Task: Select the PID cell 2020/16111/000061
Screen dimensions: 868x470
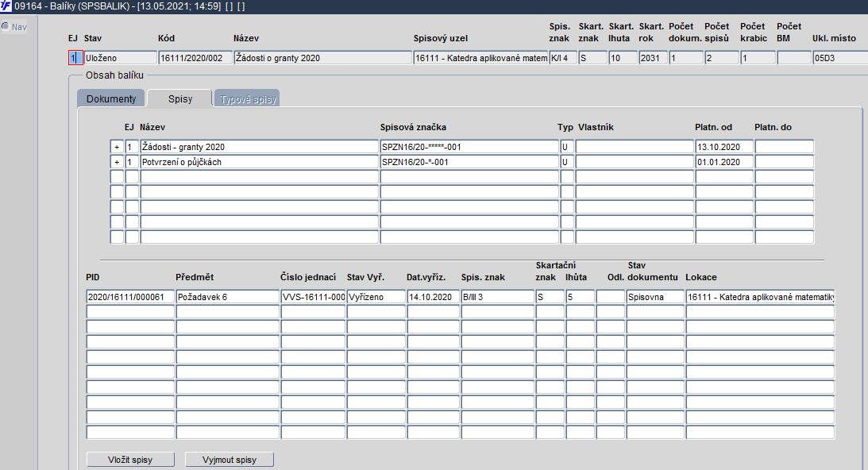Action: (130, 297)
